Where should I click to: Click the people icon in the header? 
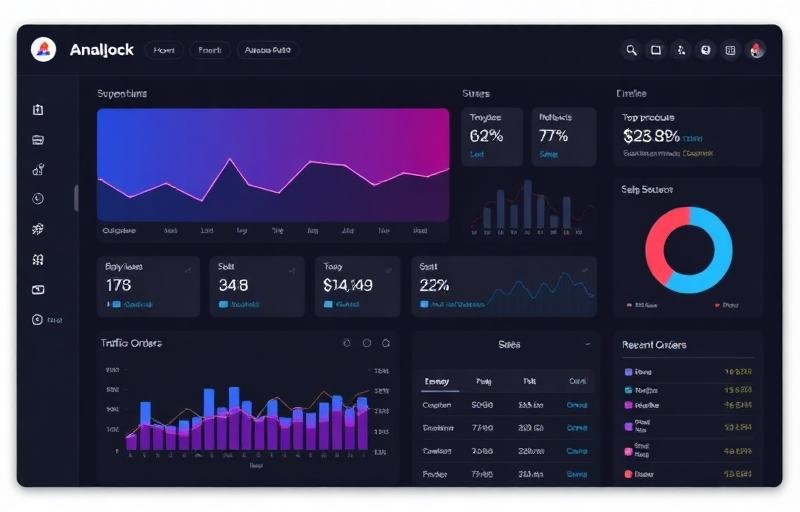point(681,50)
